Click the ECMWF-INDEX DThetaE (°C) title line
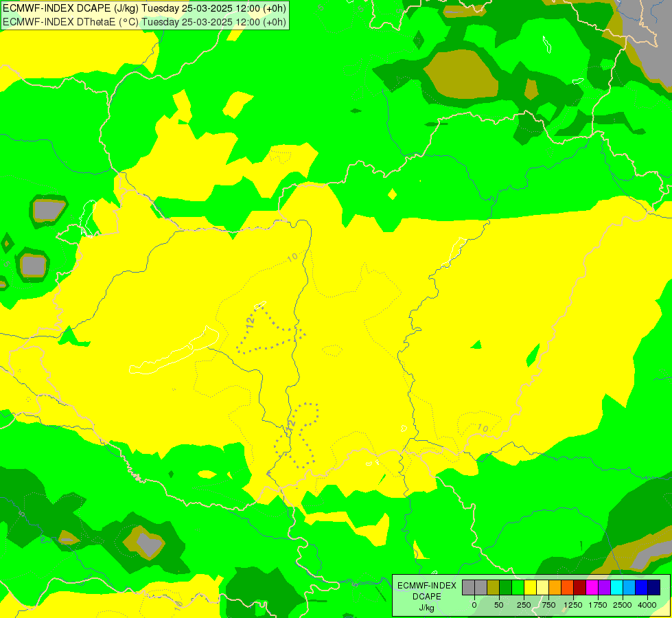The width and height of the screenshot is (672, 618). (144, 22)
